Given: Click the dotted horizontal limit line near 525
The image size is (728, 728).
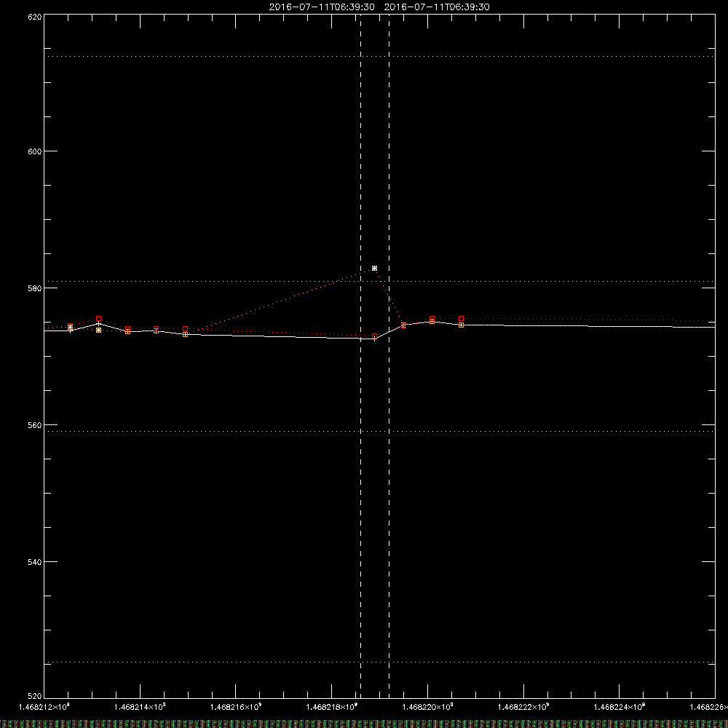Looking at the screenshot, I should coord(379,662).
